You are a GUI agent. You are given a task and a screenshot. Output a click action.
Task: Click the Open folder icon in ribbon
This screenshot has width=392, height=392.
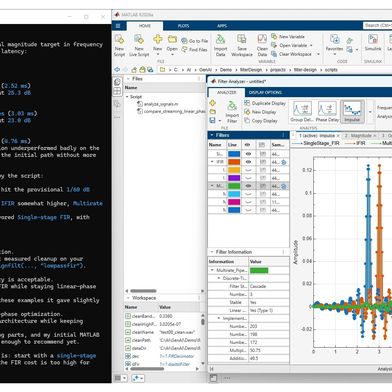(x=172, y=39)
